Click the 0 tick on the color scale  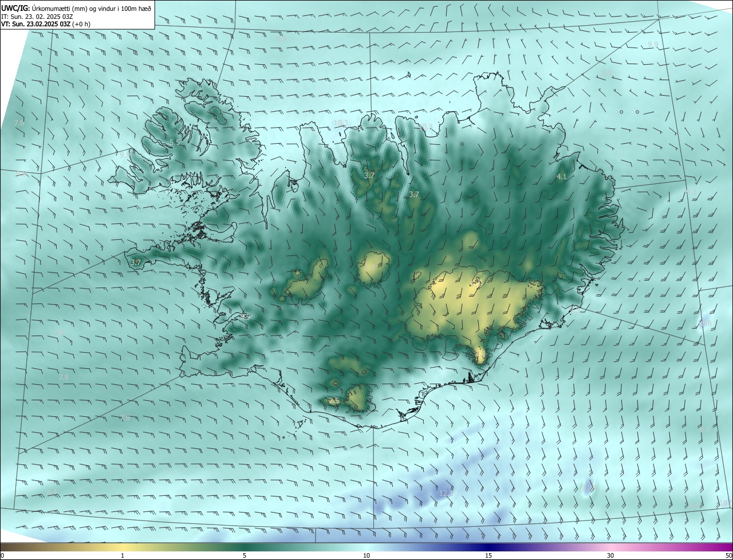(2, 555)
